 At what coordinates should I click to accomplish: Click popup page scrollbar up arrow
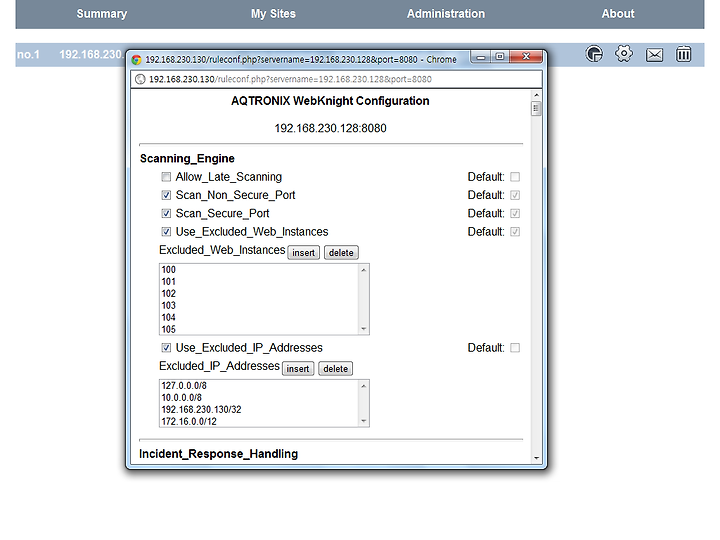[536, 95]
